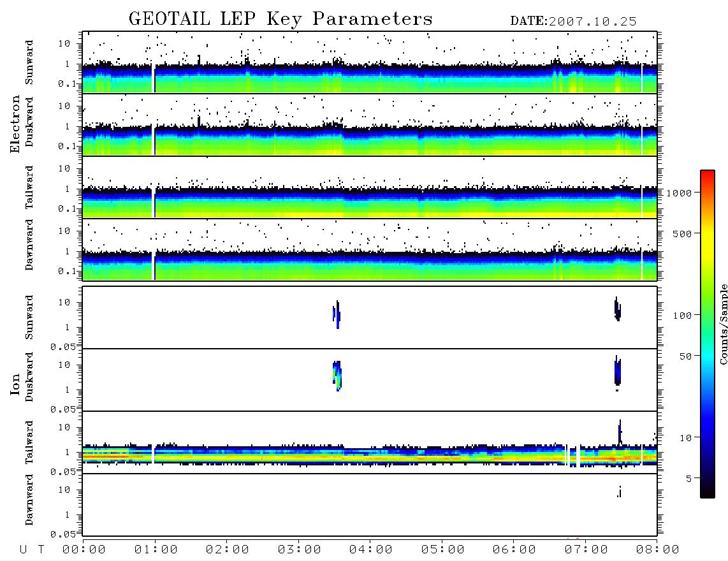Viewport: 728px width, 561px height.
Task: Click the 04:00 time tick label
Action: 371,550
